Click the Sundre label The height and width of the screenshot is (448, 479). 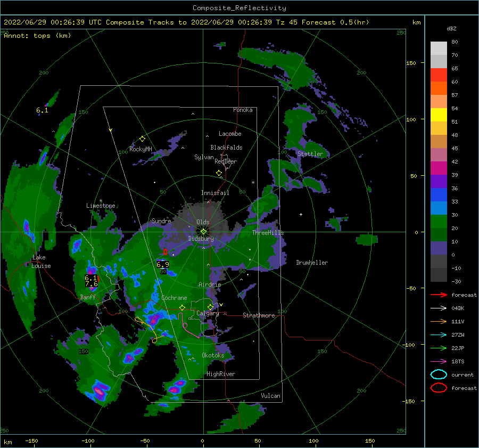(x=161, y=221)
